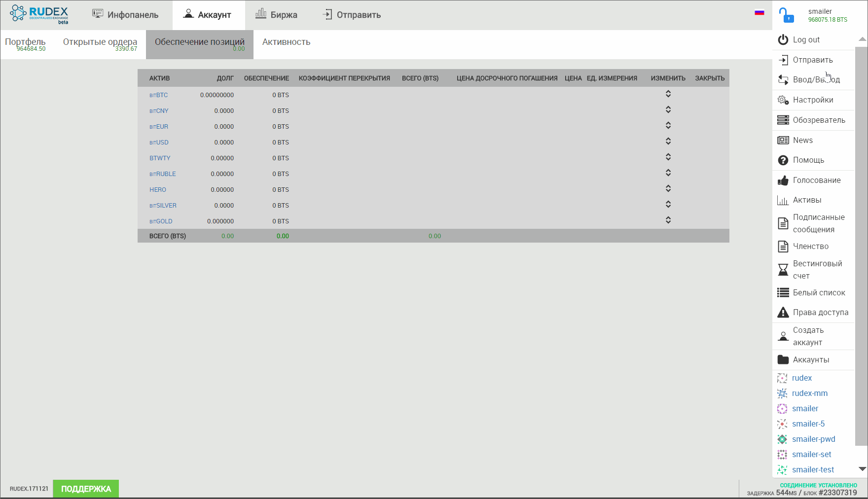The width and height of the screenshot is (868, 499).
Task: Click the Отправить arrow icon in side menu
Action: point(783,60)
